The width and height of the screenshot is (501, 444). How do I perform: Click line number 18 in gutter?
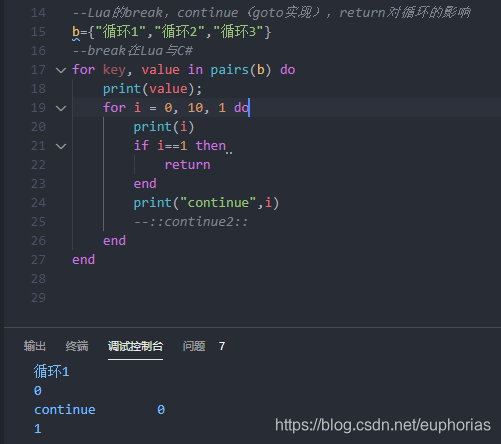[x=38, y=89]
